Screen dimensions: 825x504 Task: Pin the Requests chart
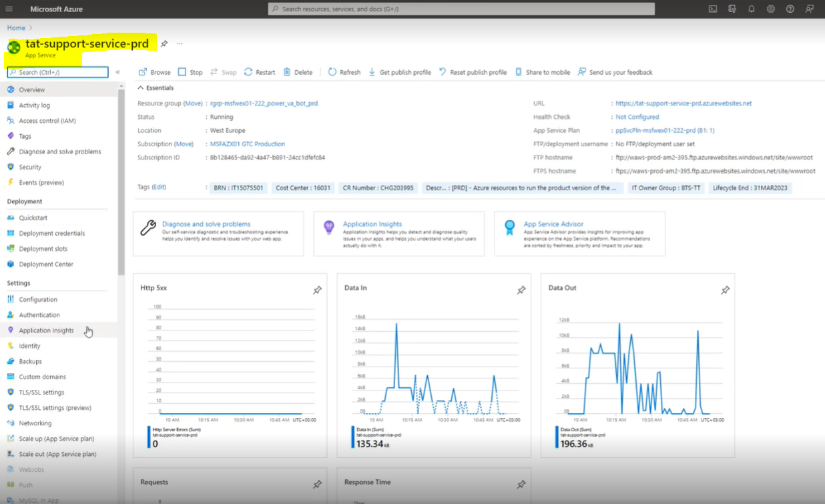coord(317,485)
